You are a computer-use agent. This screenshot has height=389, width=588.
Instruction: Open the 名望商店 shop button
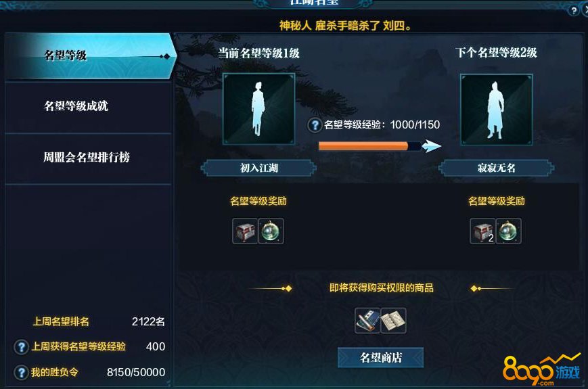click(x=381, y=357)
